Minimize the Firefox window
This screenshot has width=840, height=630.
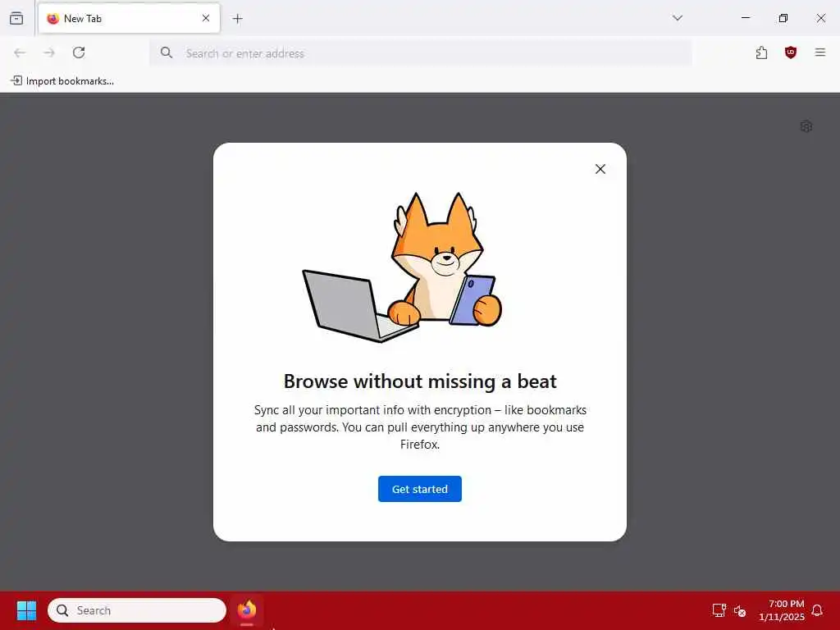[x=745, y=18]
